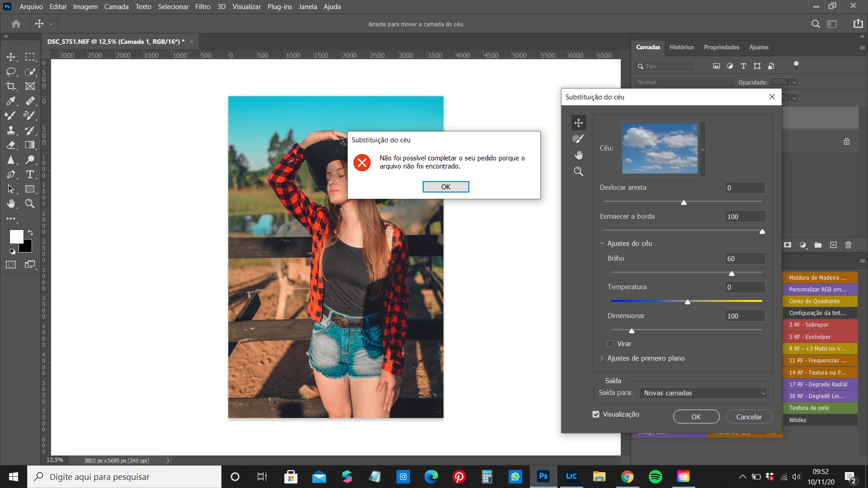Toggle Quick Mask mode icon
Image resolution: width=868 pixels, height=488 pixels.
[x=11, y=265]
